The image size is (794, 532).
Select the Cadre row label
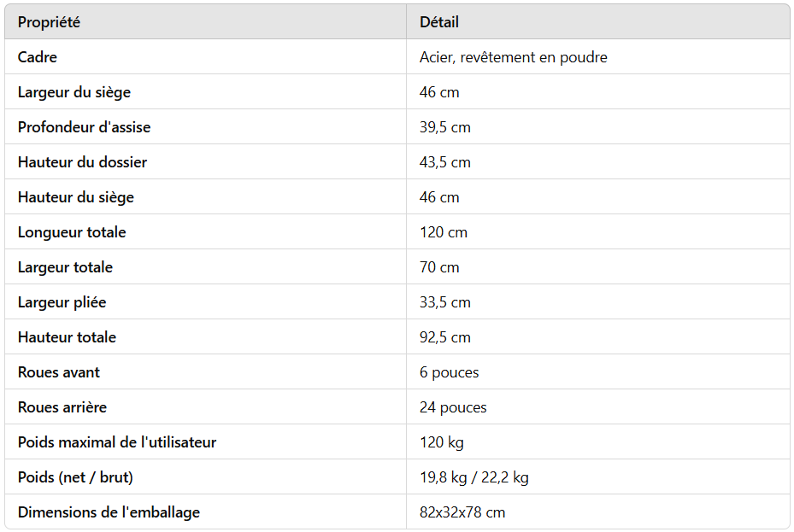point(38,57)
